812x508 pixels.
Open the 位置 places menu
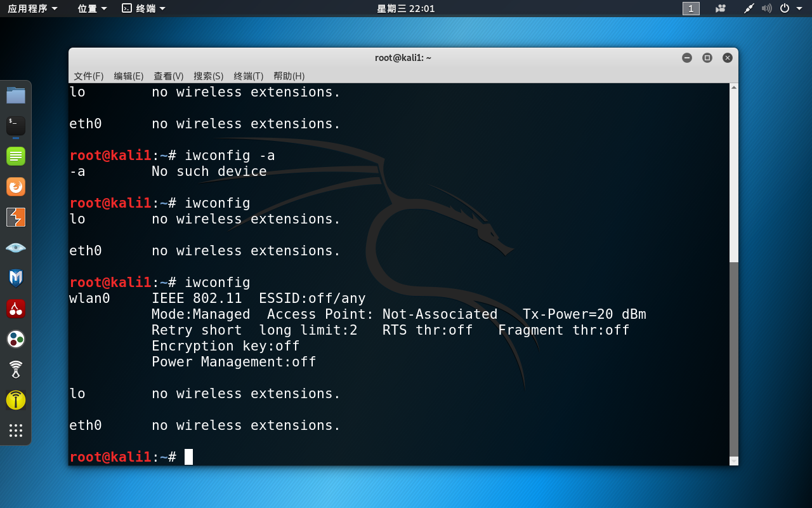coord(92,8)
